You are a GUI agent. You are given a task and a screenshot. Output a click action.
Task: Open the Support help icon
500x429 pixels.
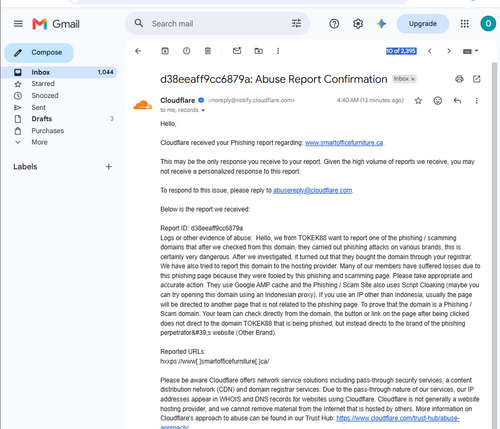[334, 24]
